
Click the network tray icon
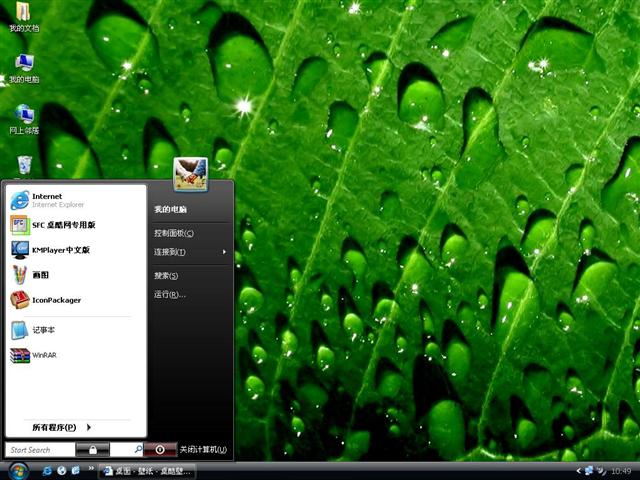(589, 471)
